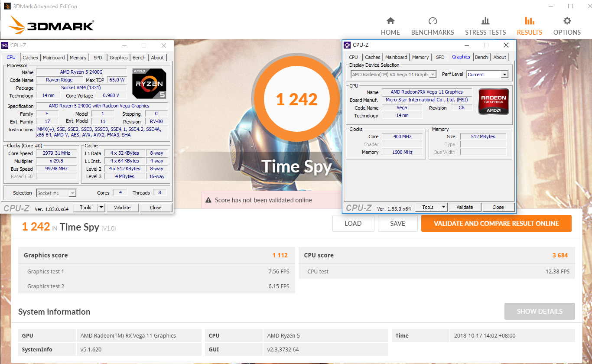The width and height of the screenshot is (592, 364).
Task: Maximize the 3DMark window
Action: coord(570,6)
